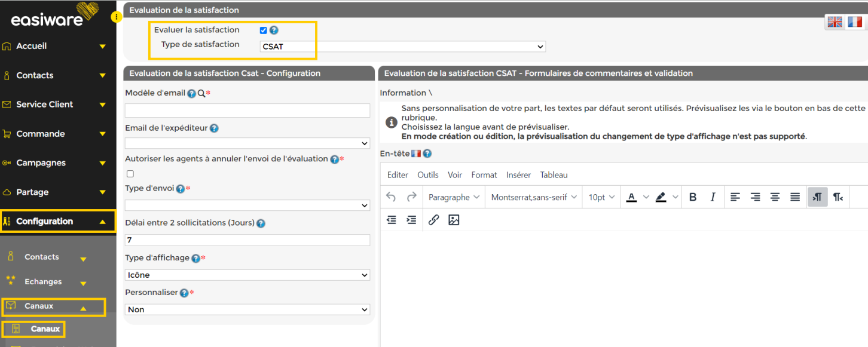Click the help icon beside Type d'envoi

180,189
